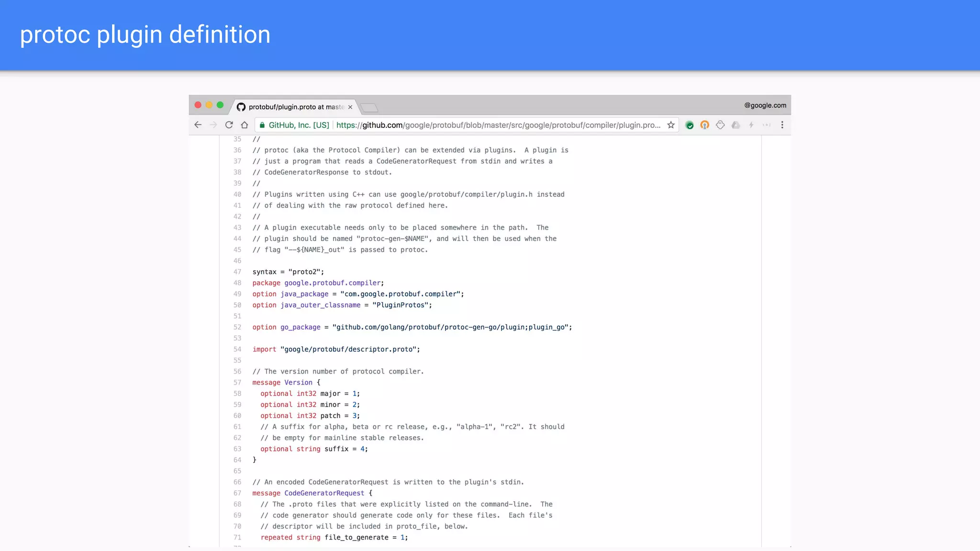The height and width of the screenshot is (551, 980).
Task: Open the Google Drive extension icon
Action: point(736,125)
